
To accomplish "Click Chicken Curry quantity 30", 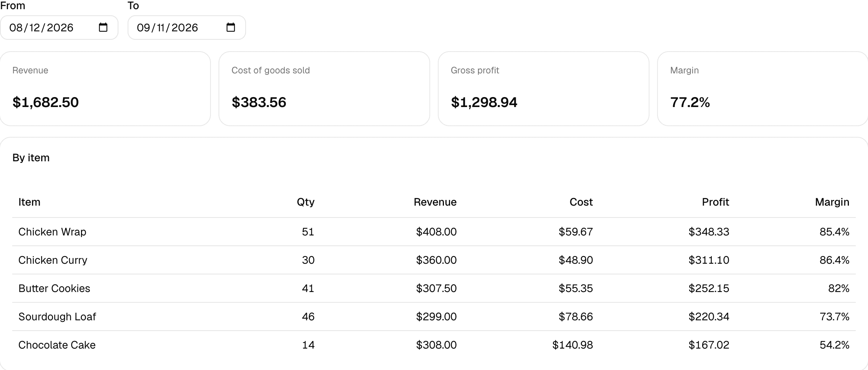I will (x=308, y=260).
